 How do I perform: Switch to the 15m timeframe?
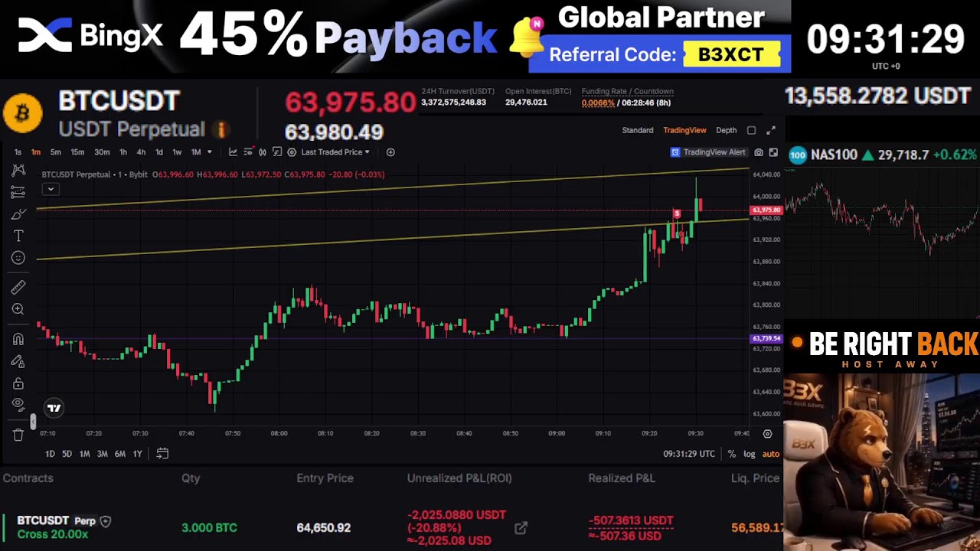click(77, 152)
